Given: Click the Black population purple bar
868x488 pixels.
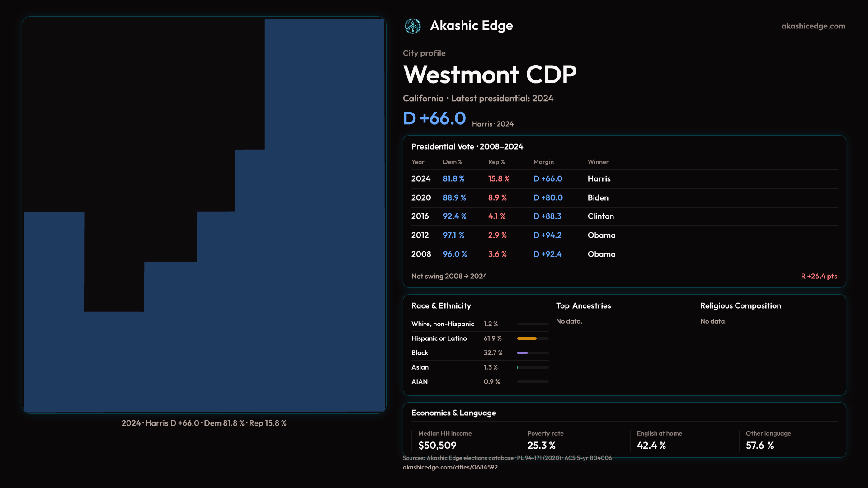Looking at the screenshot, I should click(522, 353).
